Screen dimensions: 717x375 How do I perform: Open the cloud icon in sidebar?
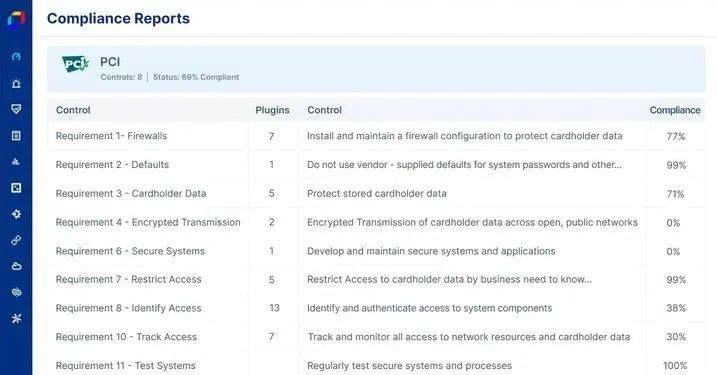(x=16, y=266)
